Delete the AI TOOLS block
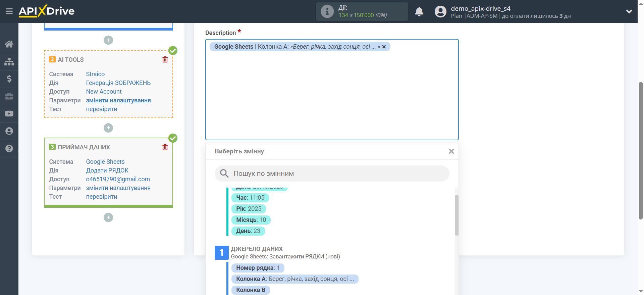The image size is (644, 295). click(165, 60)
